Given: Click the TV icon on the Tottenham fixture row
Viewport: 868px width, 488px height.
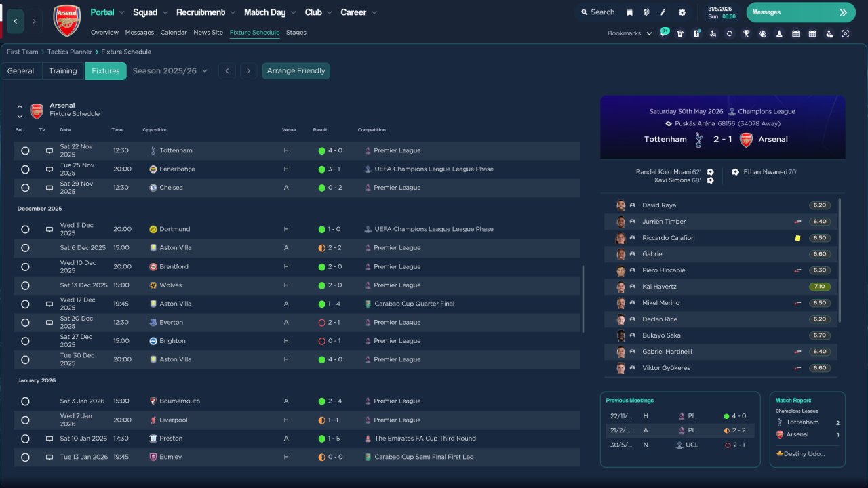Looking at the screenshot, I should [50, 150].
